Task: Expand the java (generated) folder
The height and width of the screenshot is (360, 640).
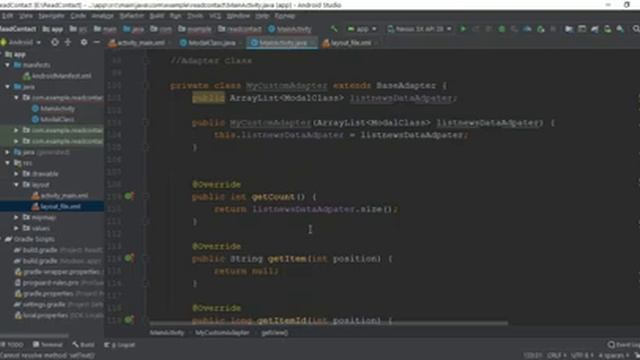Action: coord(7,152)
